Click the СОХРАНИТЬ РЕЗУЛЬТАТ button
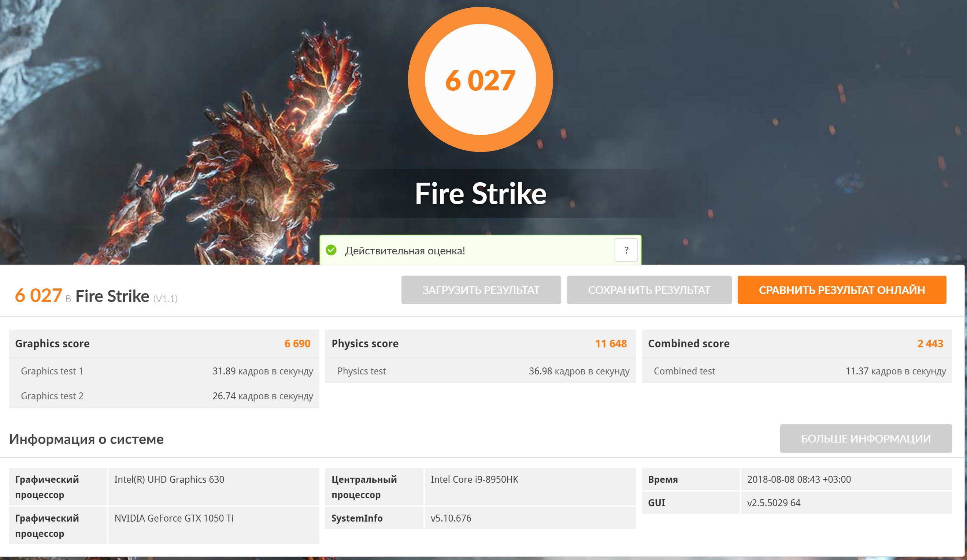The image size is (967, 560). pyautogui.click(x=649, y=290)
